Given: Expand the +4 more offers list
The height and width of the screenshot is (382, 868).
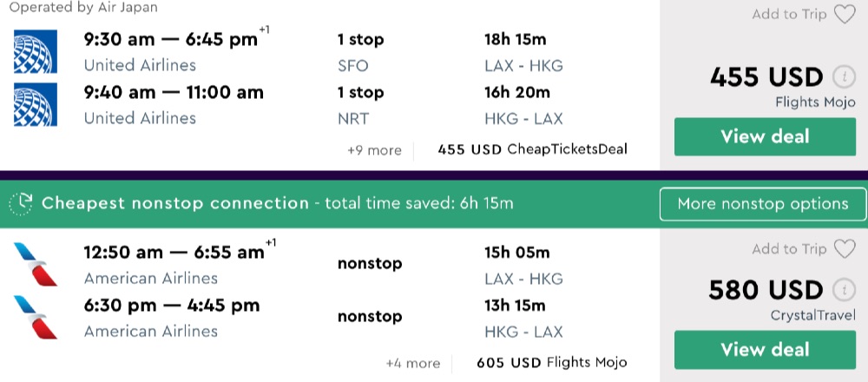Looking at the screenshot, I should (x=412, y=363).
